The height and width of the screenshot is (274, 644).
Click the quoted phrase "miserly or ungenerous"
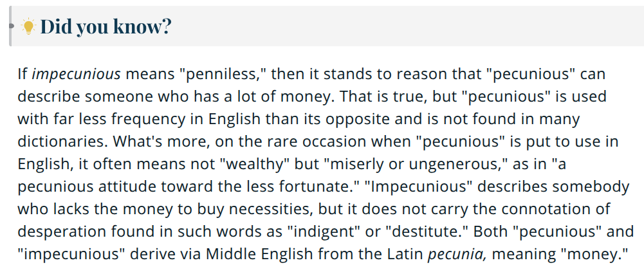[417, 164]
